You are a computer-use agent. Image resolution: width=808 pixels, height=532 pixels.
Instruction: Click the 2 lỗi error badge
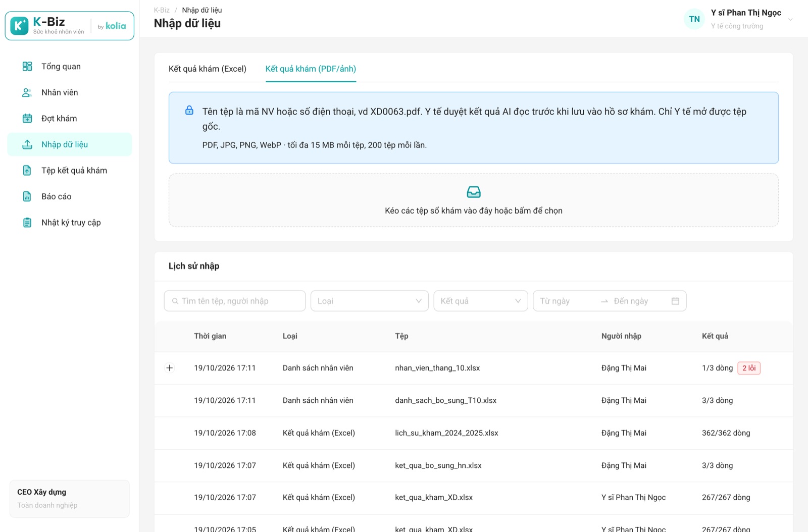(x=749, y=368)
